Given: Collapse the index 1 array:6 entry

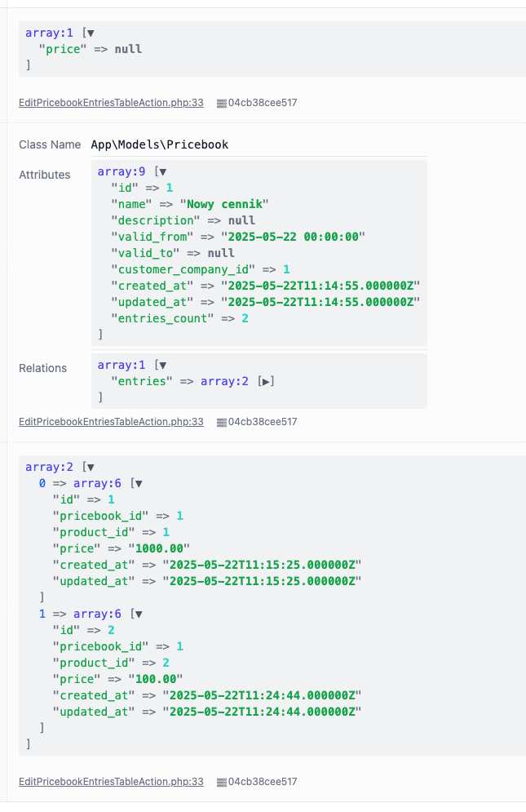Looking at the screenshot, I should coord(138,614).
